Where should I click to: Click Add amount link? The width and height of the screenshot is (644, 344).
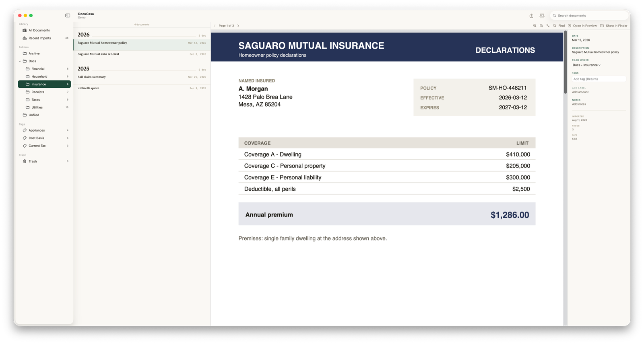(580, 92)
